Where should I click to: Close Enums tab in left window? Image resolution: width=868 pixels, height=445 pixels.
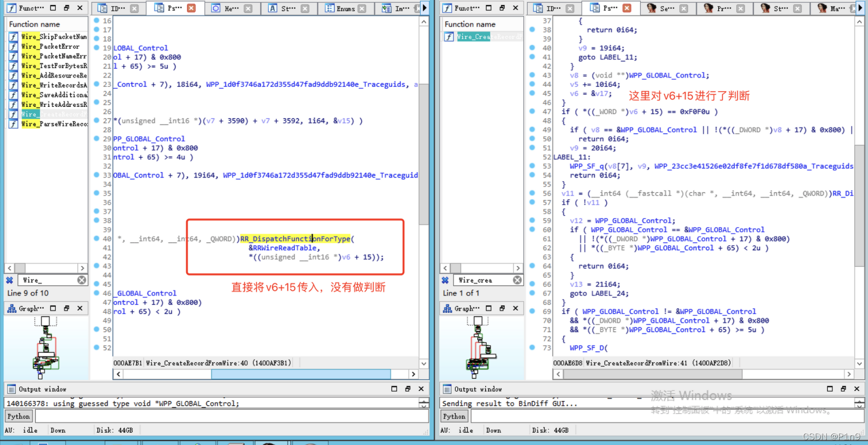(x=362, y=8)
